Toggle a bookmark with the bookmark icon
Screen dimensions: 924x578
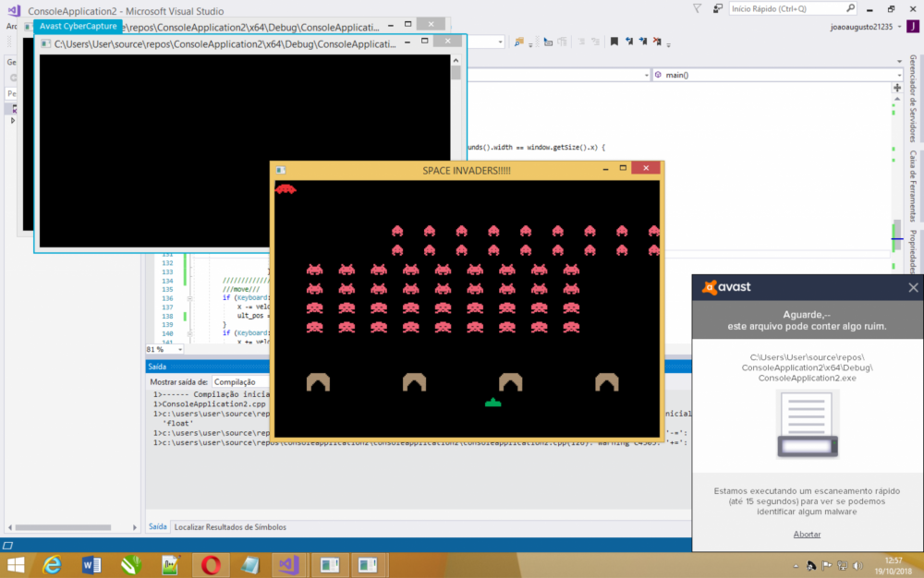(x=614, y=42)
